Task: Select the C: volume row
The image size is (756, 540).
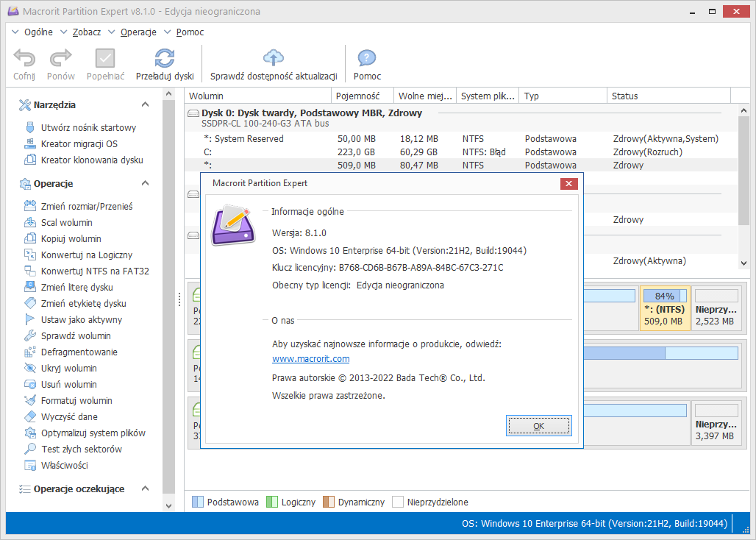Action: pos(461,152)
